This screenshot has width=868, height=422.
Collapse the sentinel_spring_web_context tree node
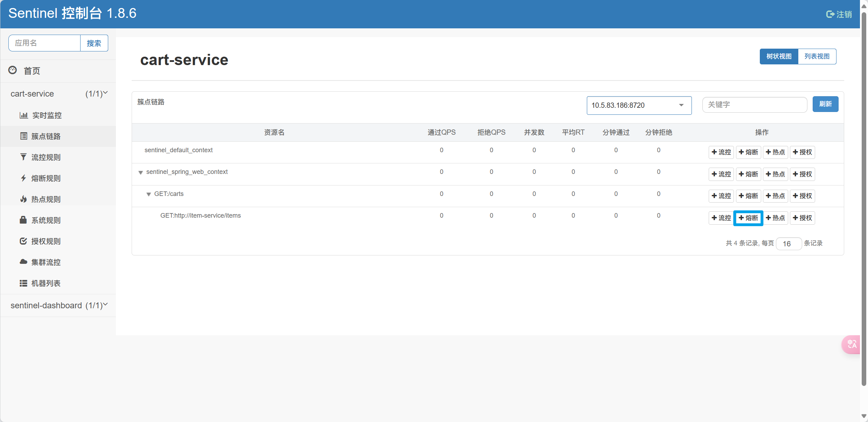tap(140, 173)
